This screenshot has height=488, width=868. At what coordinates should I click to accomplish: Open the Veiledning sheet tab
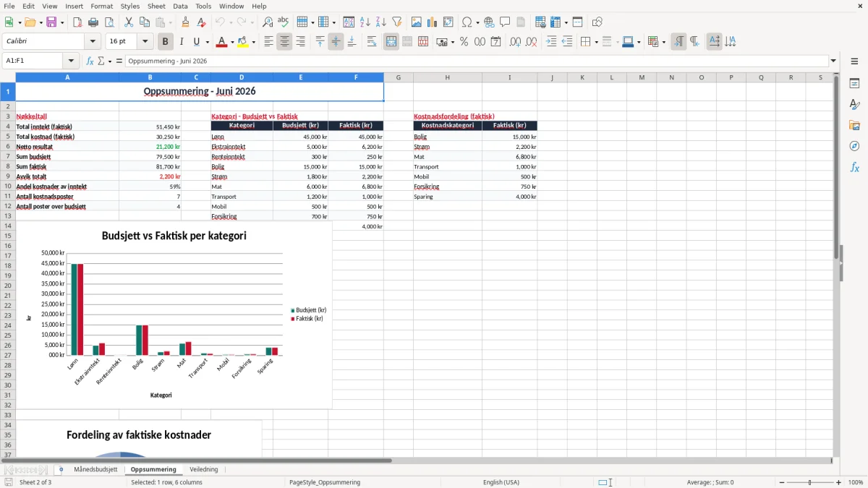tap(204, 469)
